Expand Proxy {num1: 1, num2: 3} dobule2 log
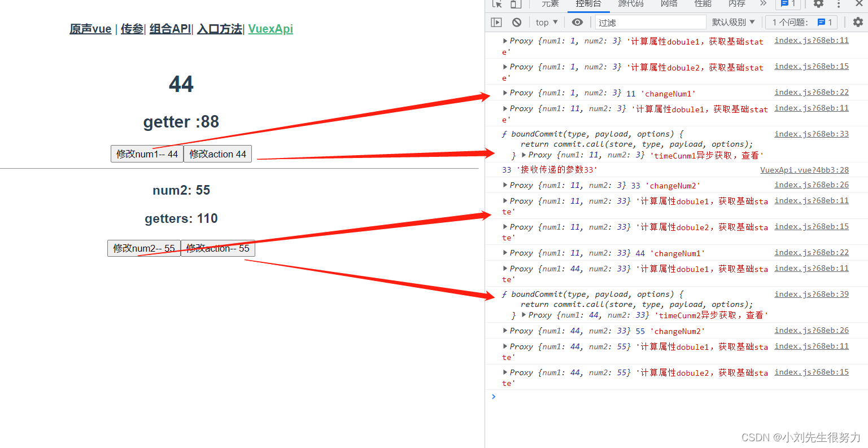Screen dimensions: 868x448 505,67
